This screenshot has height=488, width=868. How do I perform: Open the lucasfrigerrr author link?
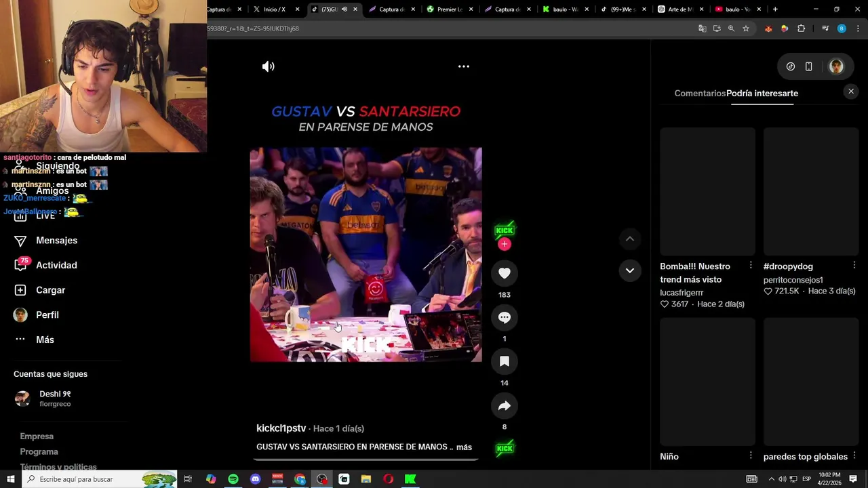pos(682,293)
